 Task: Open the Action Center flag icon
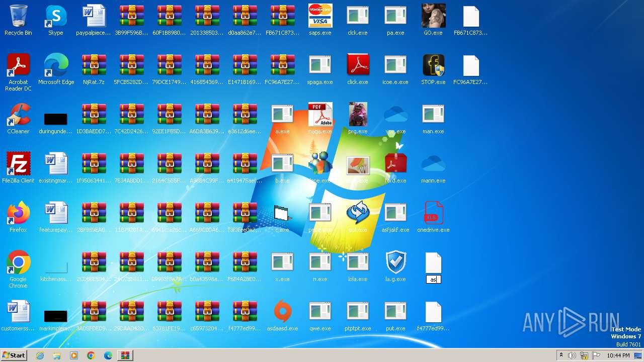point(596,355)
